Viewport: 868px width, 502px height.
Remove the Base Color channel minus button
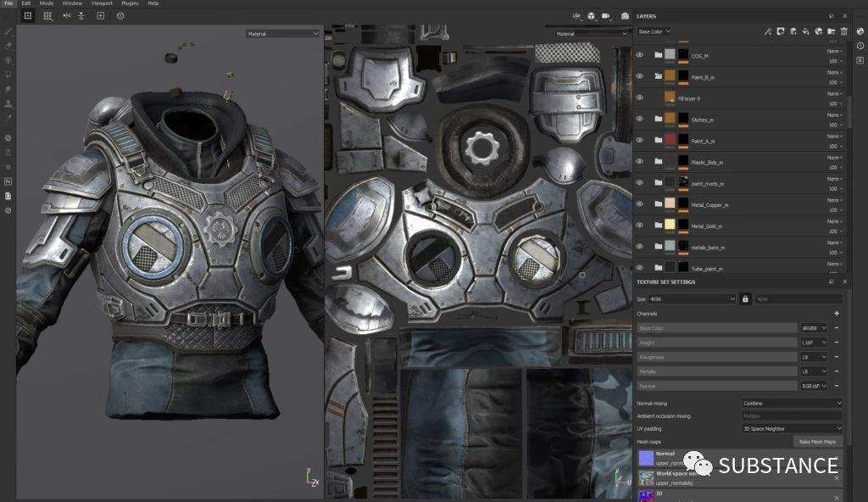(837, 328)
